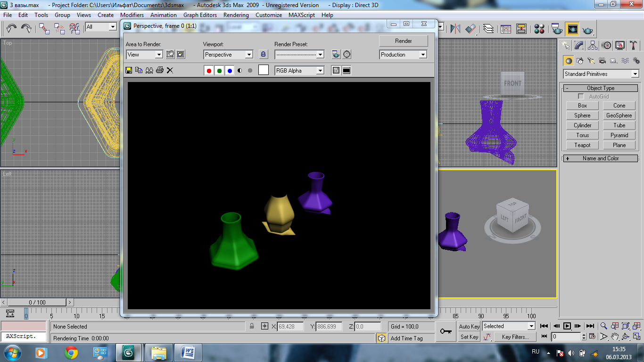Screen dimensions: 644x362
Task: Open the Rendering menu
Action: (236, 15)
